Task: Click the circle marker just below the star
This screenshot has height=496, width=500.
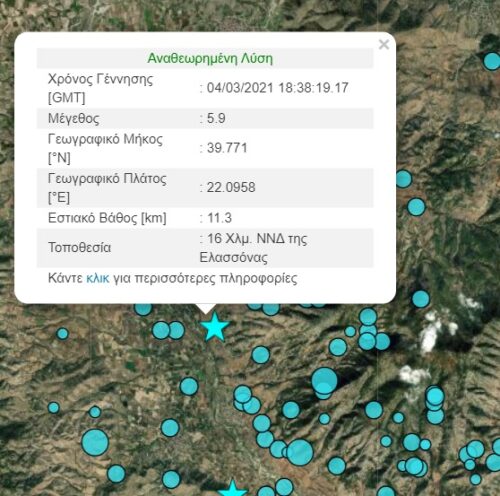Action: click(x=261, y=355)
